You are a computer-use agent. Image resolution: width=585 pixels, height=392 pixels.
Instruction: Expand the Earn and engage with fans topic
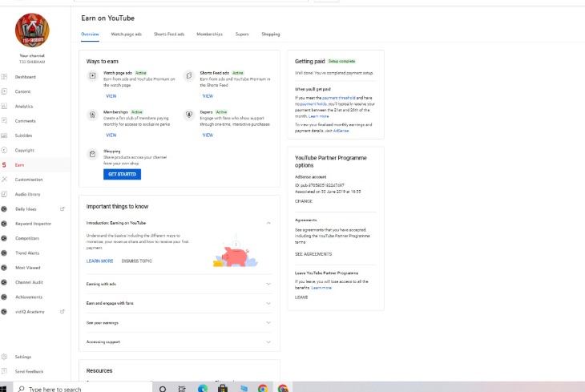tap(268, 304)
